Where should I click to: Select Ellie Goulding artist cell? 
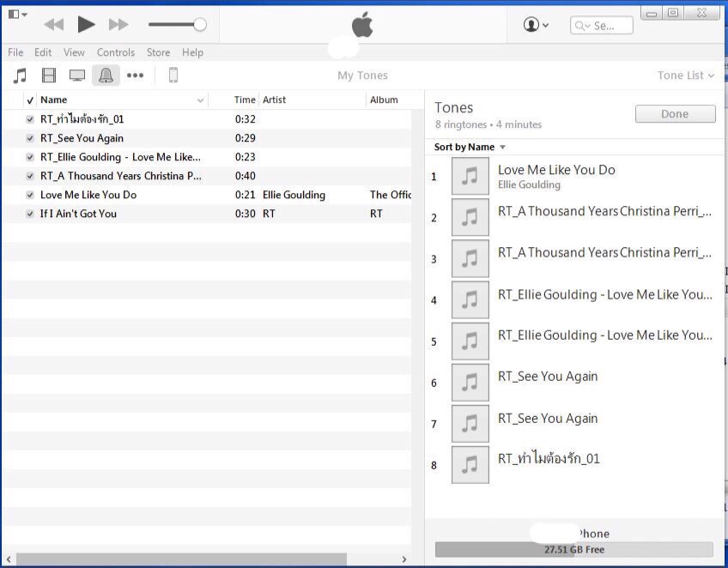[294, 195]
